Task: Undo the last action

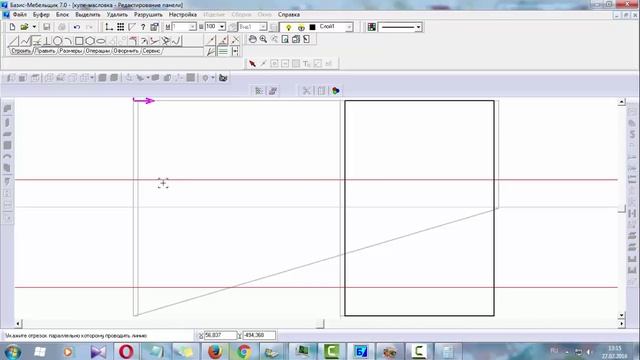Action: tap(77, 27)
